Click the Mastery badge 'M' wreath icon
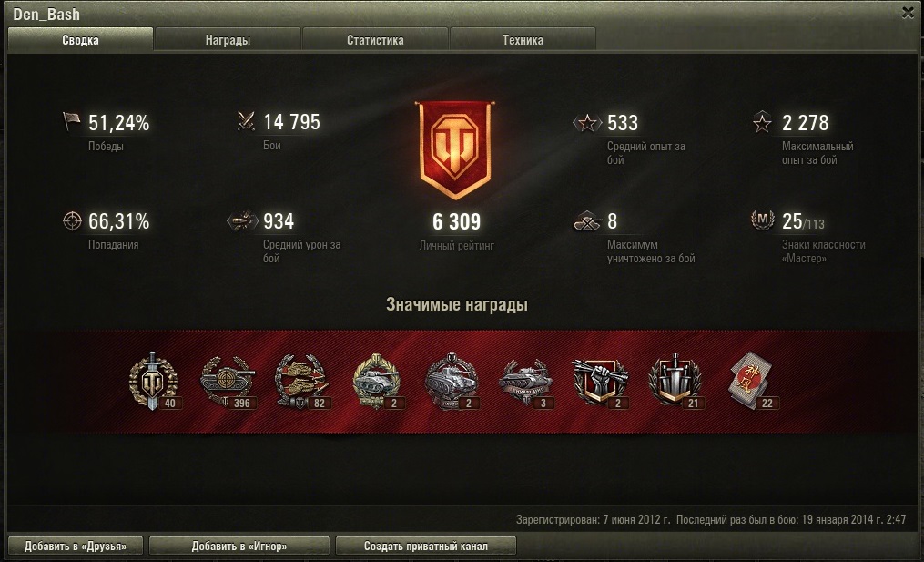The image size is (924, 562). pyautogui.click(x=763, y=220)
